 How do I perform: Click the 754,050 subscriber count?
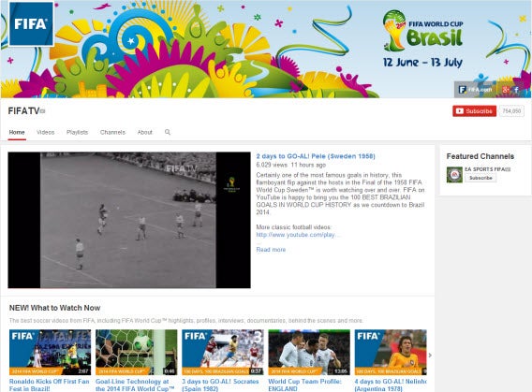(511, 111)
